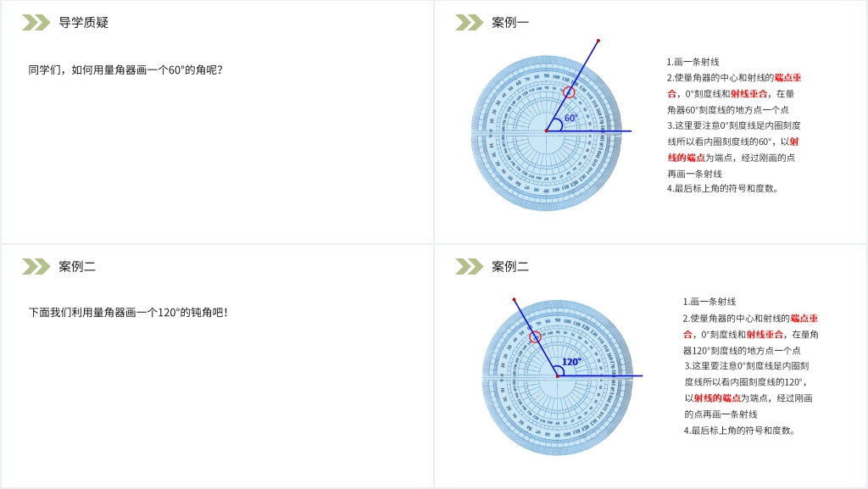
Task: Click the blue 120° angle label
Action: tap(571, 362)
